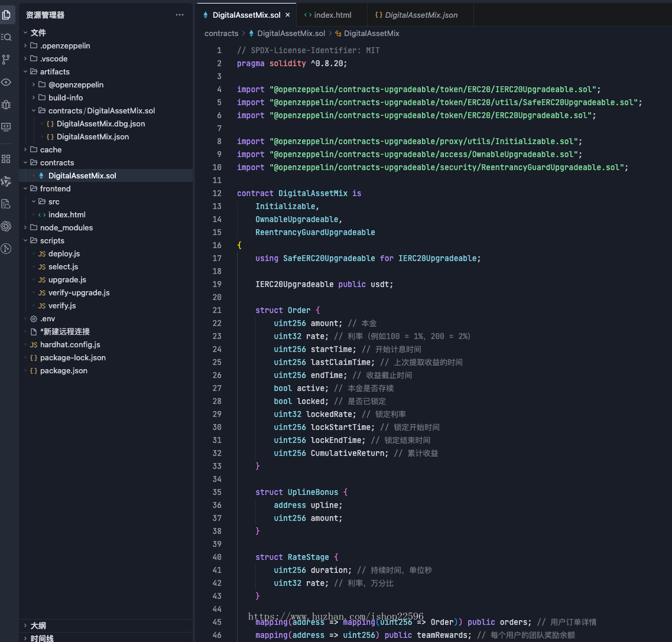Open the Remote Explorer monitor icon
The image size is (672, 642).
point(7,127)
